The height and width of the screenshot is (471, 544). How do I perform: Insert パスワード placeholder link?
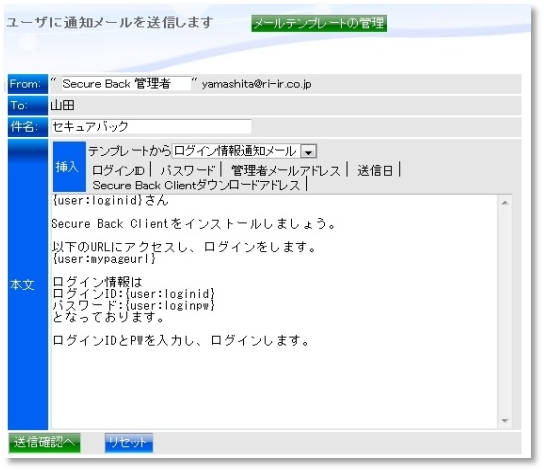188,170
